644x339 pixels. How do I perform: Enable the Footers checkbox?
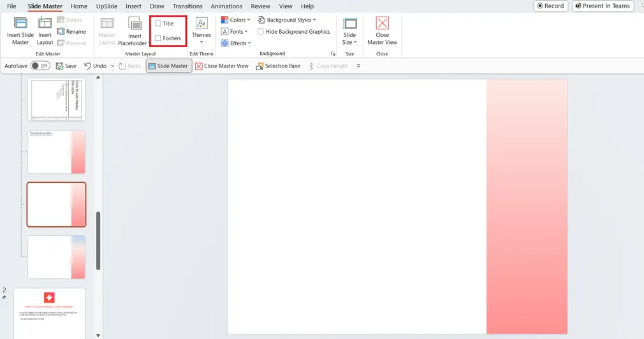[157, 38]
